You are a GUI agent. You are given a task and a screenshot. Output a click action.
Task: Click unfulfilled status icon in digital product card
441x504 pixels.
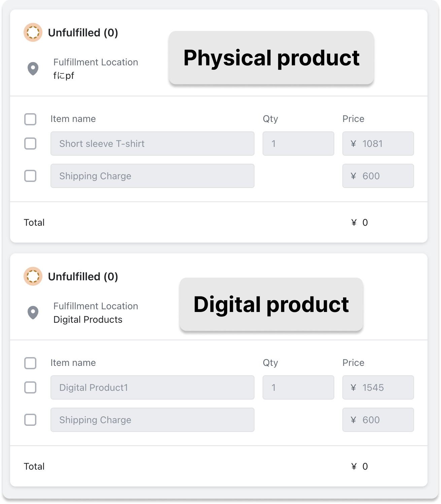(x=33, y=277)
